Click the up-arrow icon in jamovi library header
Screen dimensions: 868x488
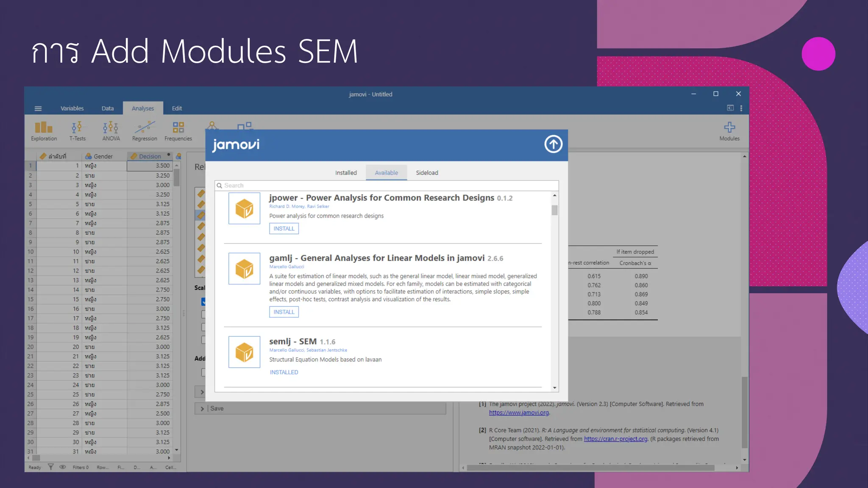coord(553,144)
